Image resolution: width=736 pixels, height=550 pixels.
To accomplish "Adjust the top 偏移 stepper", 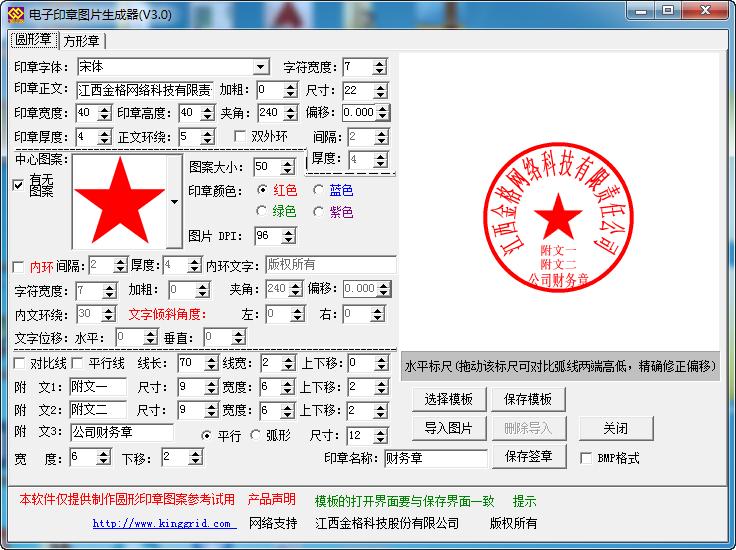I will (x=382, y=113).
